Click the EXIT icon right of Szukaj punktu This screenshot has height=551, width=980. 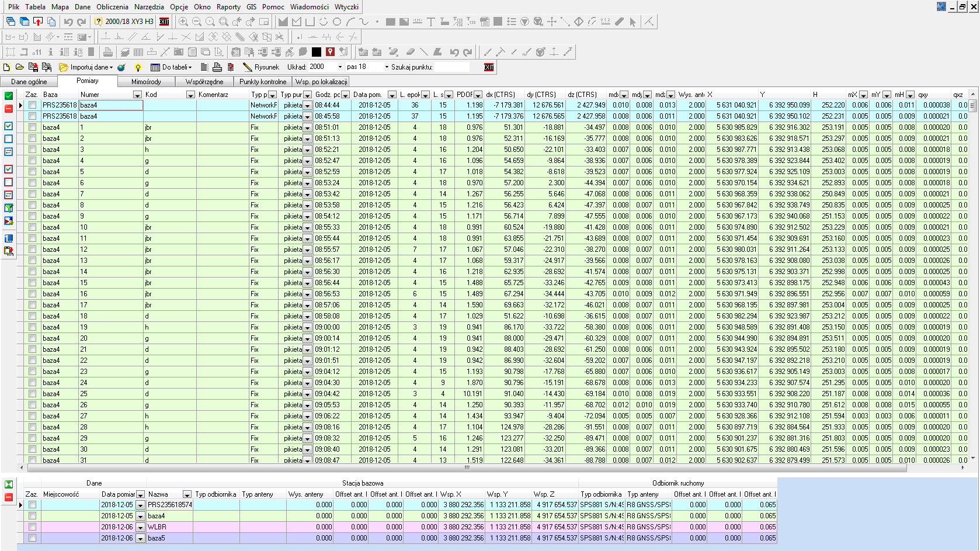pyautogui.click(x=489, y=67)
